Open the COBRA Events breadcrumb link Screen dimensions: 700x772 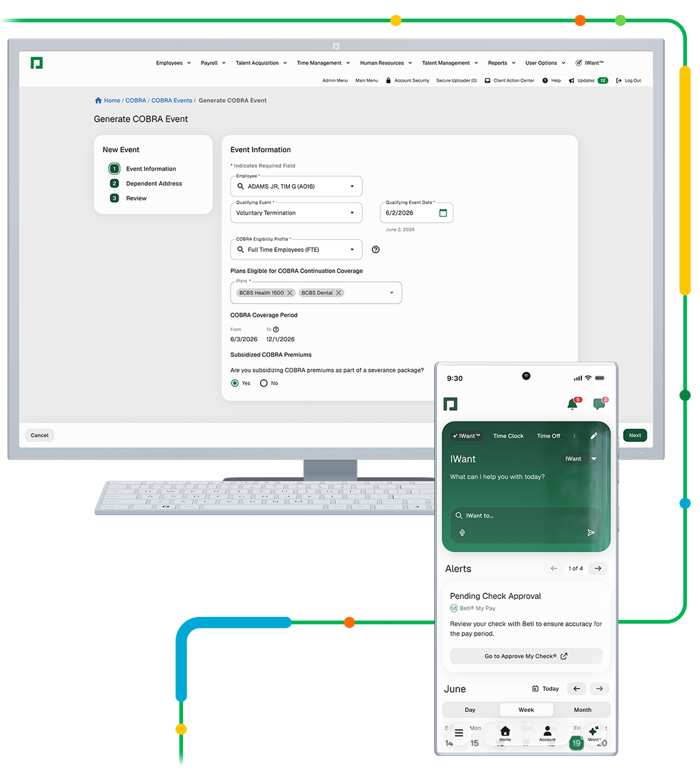(172, 101)
